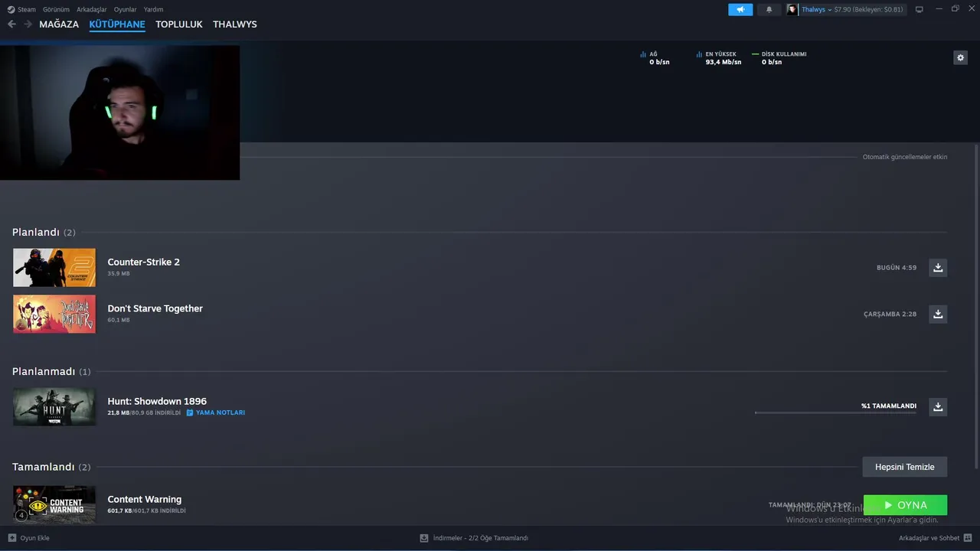Open the Yardım menu
Screen dimensions: 980x551
pos(153,9)
